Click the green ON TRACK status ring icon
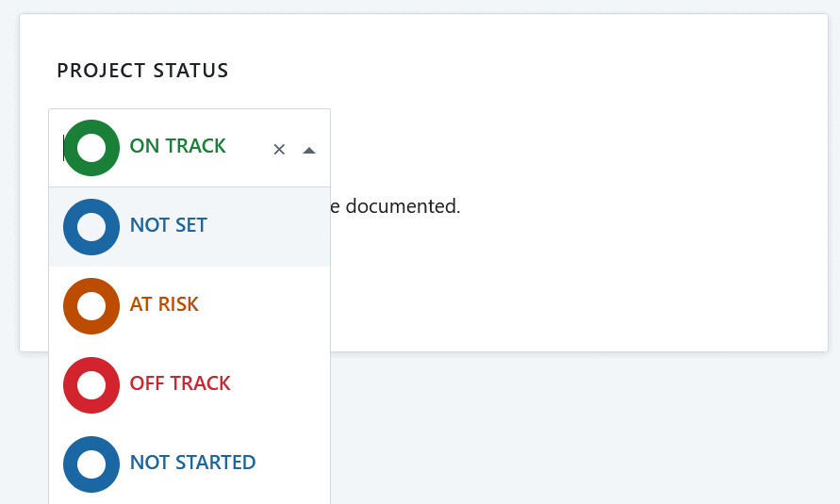Screen dimensions: 840x504 tap(91, 148)
